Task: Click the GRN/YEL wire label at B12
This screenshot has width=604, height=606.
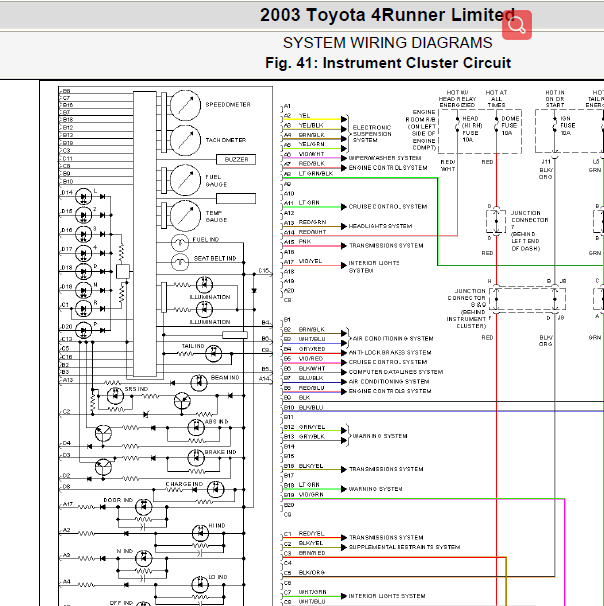Action: [312, 427]
